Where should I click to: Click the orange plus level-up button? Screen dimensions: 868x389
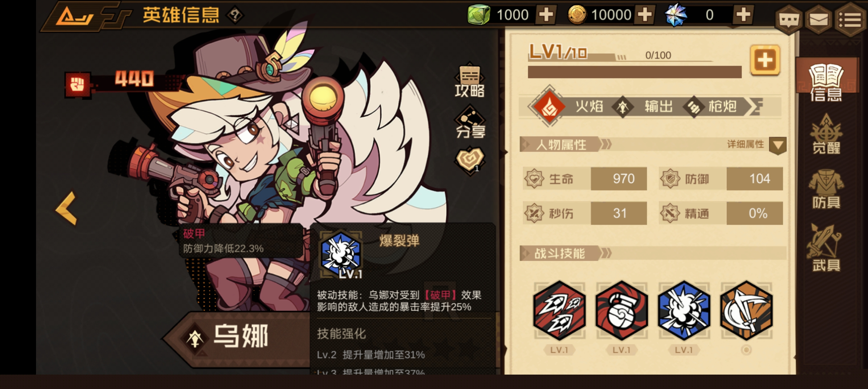point(765,60)
